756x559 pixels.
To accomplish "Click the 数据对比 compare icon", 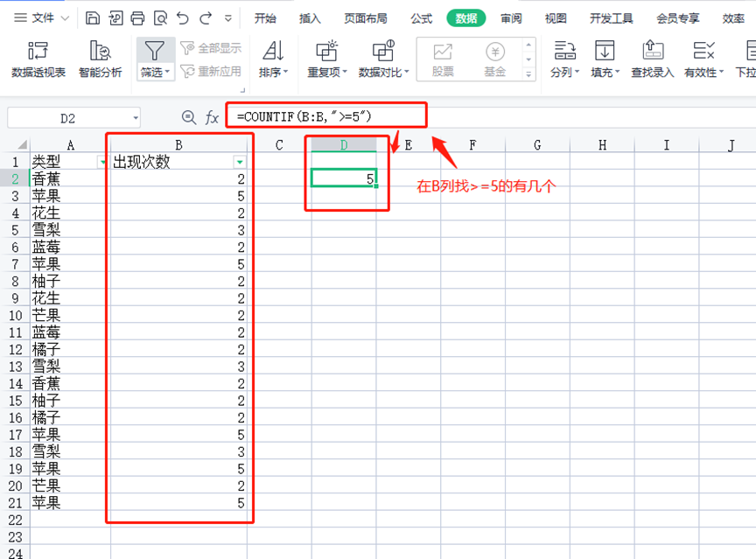I will coord(383,50).
